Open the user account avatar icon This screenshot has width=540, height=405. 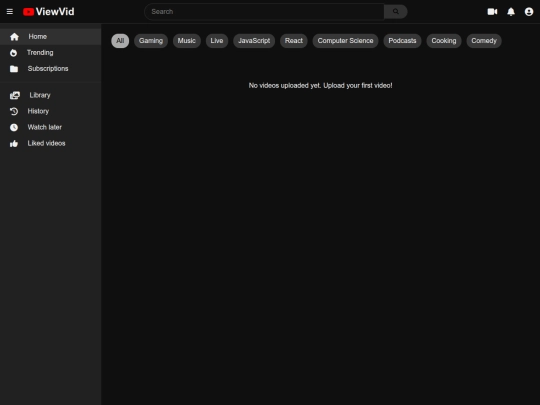coord(529,12)
